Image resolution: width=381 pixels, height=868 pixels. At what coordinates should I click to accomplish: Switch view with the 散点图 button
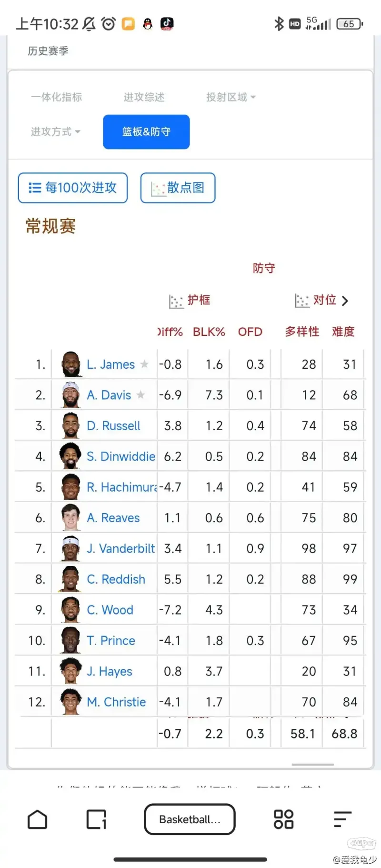(178, 188)
